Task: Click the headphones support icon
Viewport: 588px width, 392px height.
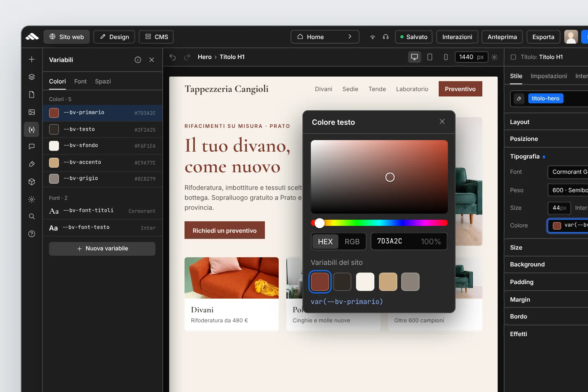Action: 385,37
